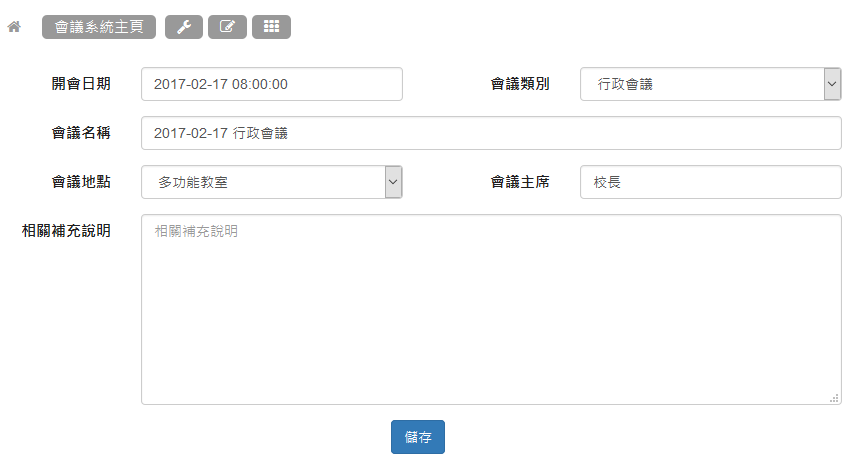Focus the 開會日期 date field
The height and width of the screenshot is (467, 853).
pyautogui.click(x=271, y=85)
